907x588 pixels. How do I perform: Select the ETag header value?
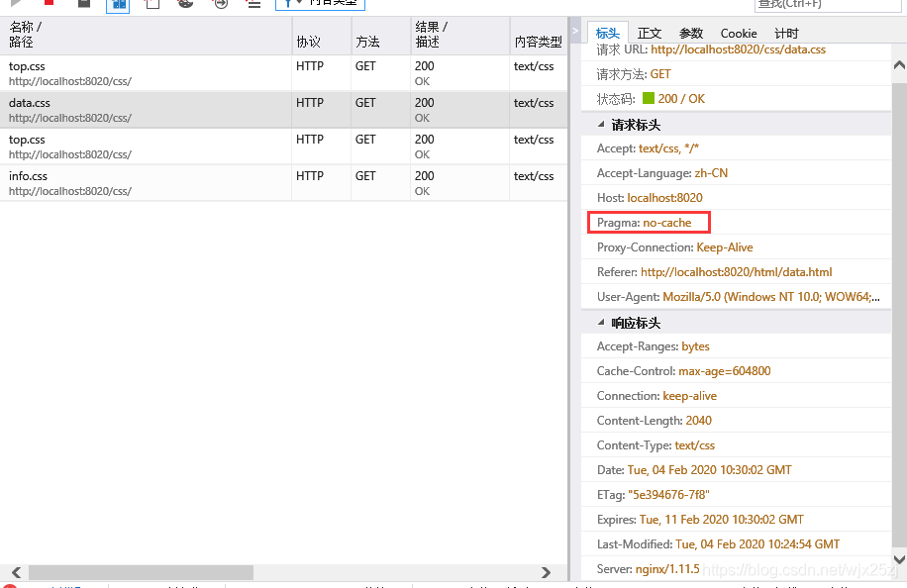(x=668, y=494)
